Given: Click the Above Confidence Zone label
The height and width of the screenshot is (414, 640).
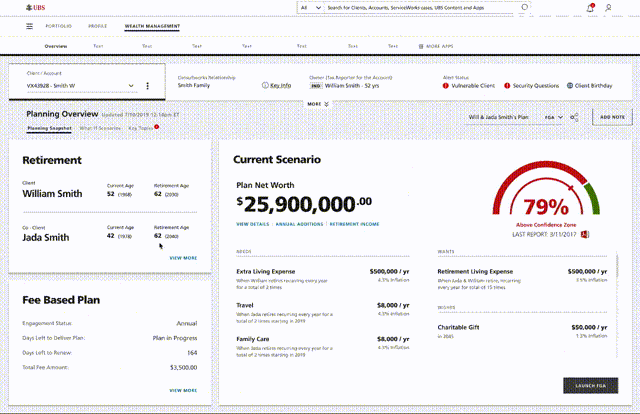Looking at the screenshot, I should point(546,225).
